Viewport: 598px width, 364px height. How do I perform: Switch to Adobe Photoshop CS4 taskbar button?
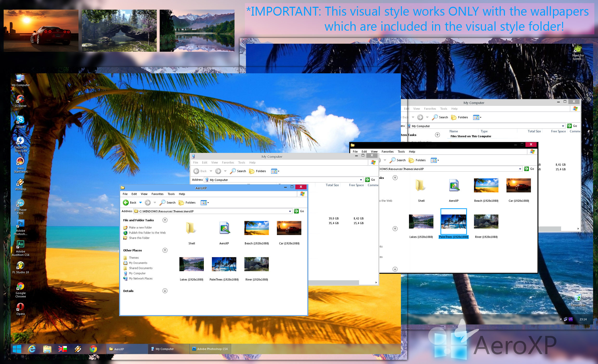(x=210, y=349)
